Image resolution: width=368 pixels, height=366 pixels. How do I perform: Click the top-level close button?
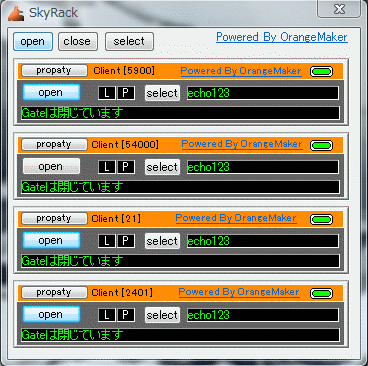78,42
